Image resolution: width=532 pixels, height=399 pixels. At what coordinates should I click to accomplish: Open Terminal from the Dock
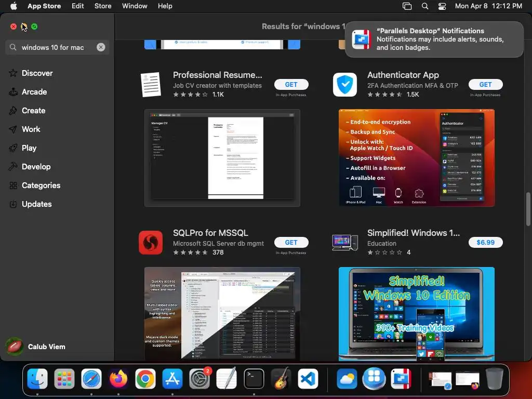click(x=254, y=379)
